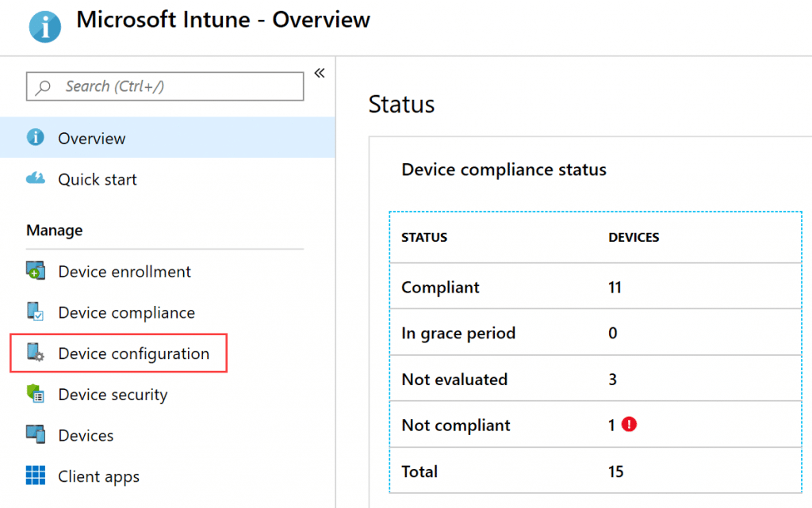Navigate to Quick start
The width and height of the screenshot is (812, 508).
click(98, 179)
